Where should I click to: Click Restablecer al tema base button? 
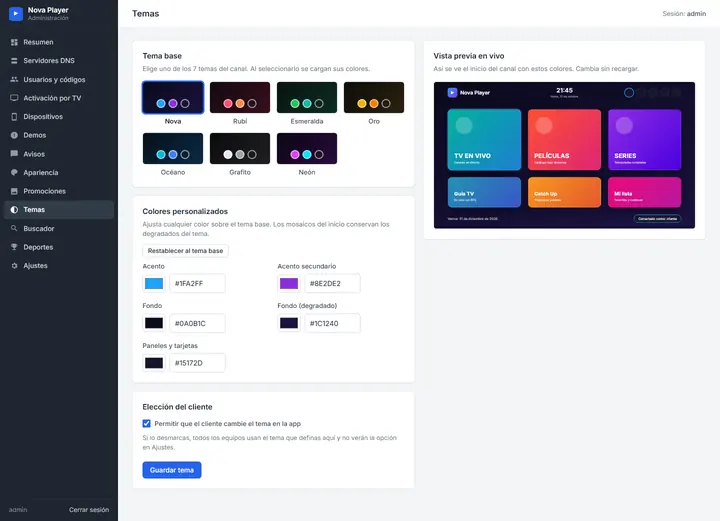[186, 251]
